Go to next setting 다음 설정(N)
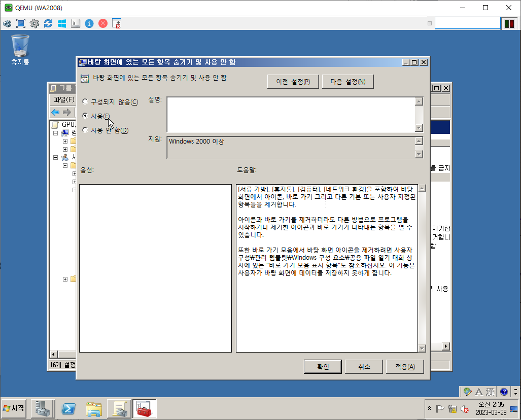Viewport: 521px width, 420px height. click(x=348, y=81)
